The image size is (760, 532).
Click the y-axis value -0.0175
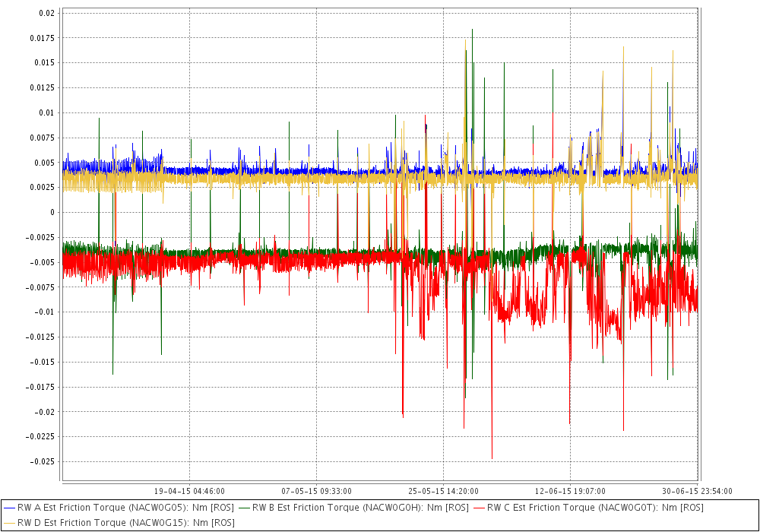[40, 387]
